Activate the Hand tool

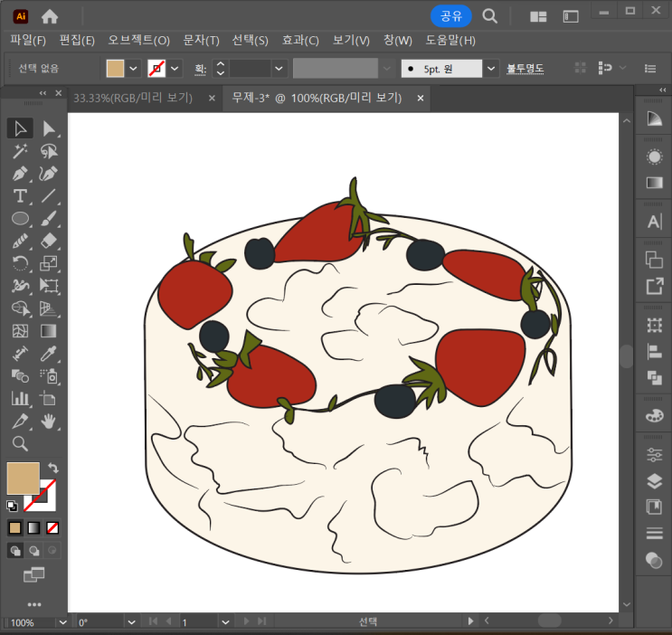49,421
